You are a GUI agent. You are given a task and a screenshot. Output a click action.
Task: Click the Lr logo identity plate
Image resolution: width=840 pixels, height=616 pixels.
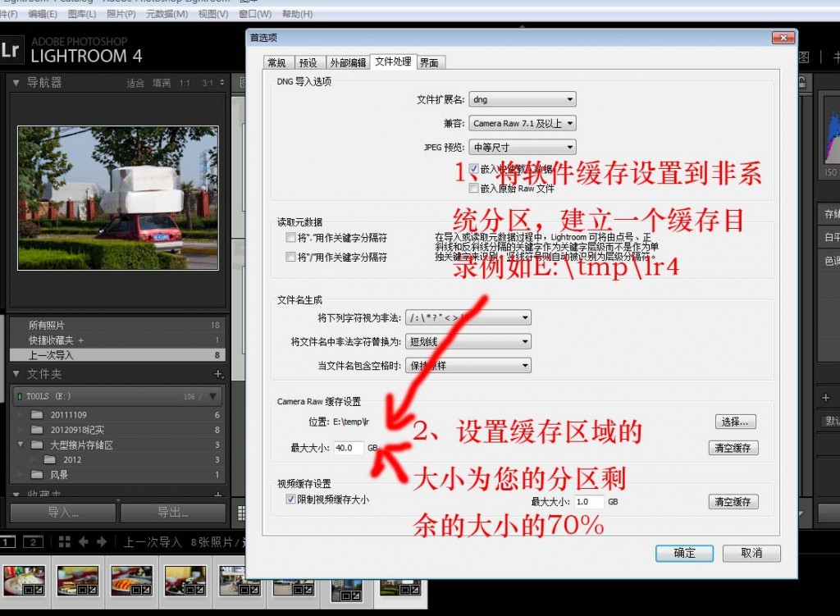(11, 50)
